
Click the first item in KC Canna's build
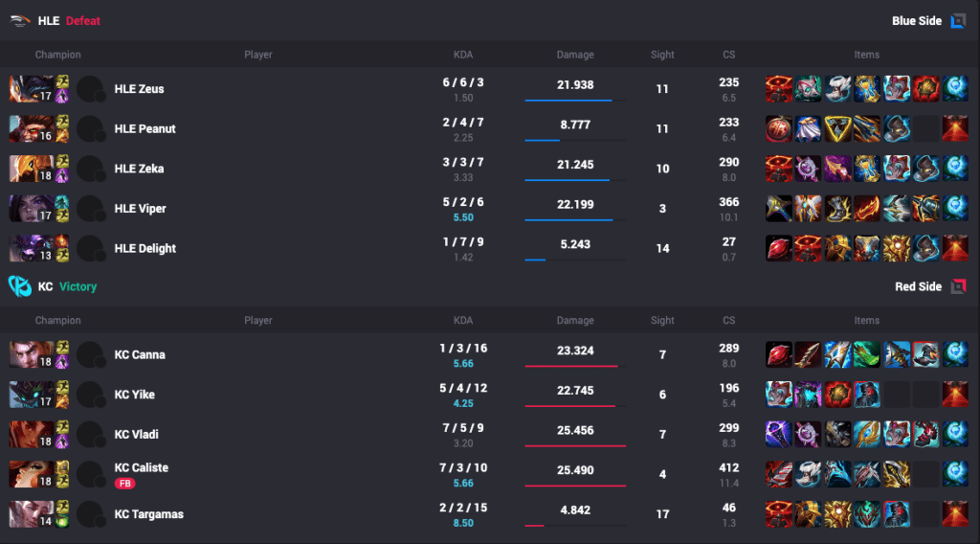(779, 354)
